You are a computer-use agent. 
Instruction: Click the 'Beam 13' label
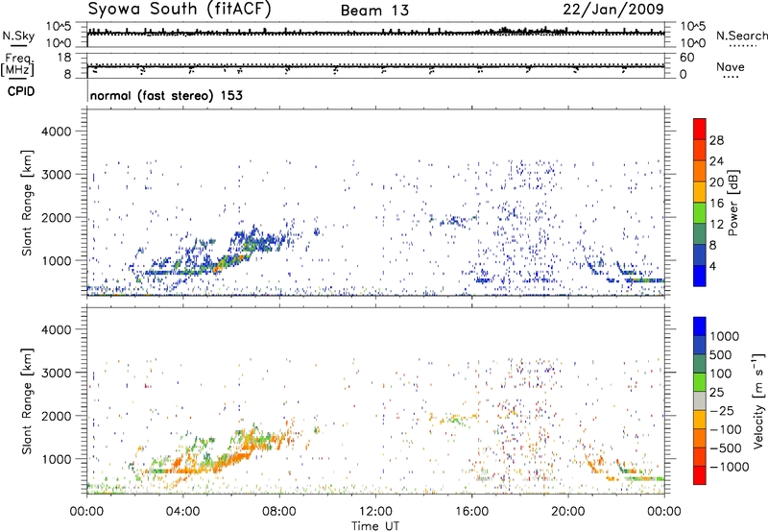pos(374,11)
